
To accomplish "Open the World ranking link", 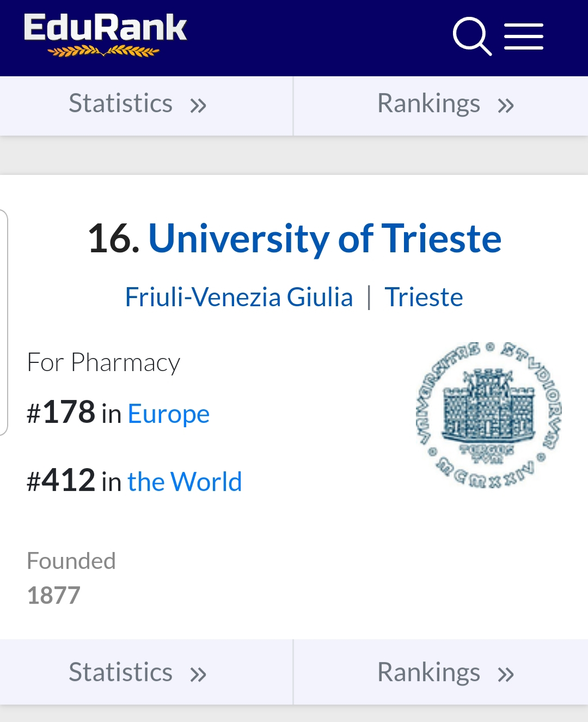I will click(x=185, y=482).
